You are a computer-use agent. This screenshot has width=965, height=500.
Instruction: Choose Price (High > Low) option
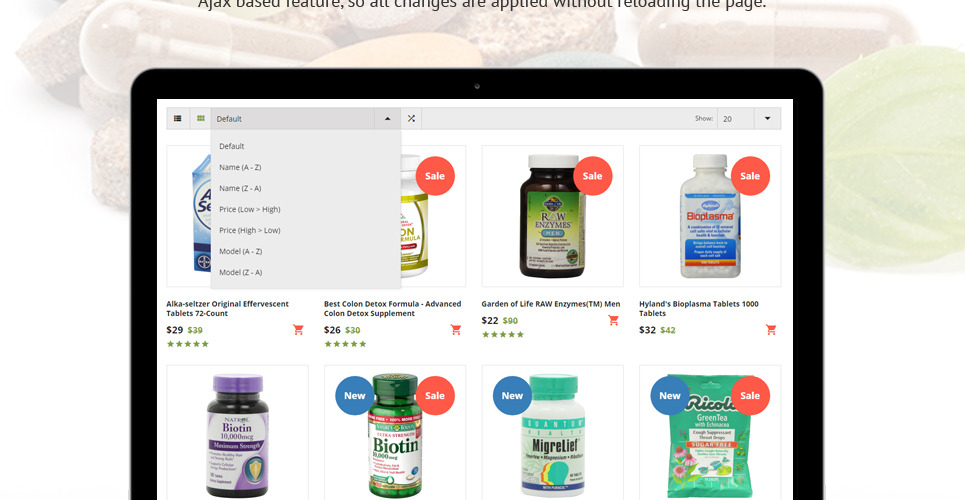pyautogui.click(x=250, y=230)
